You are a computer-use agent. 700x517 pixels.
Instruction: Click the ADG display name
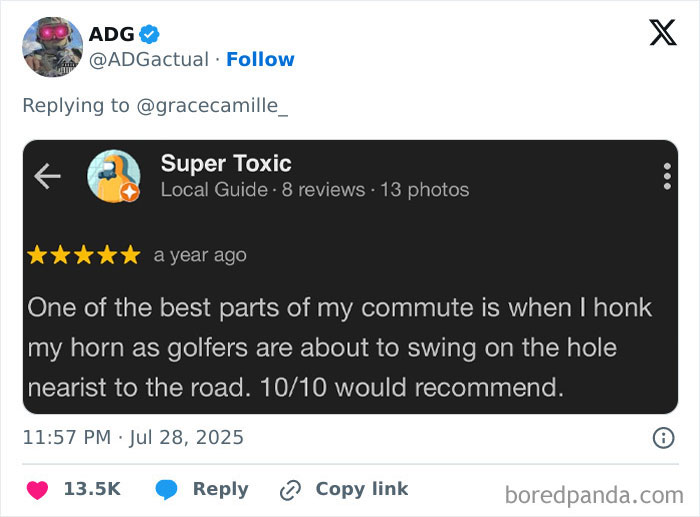pos(111,34)
